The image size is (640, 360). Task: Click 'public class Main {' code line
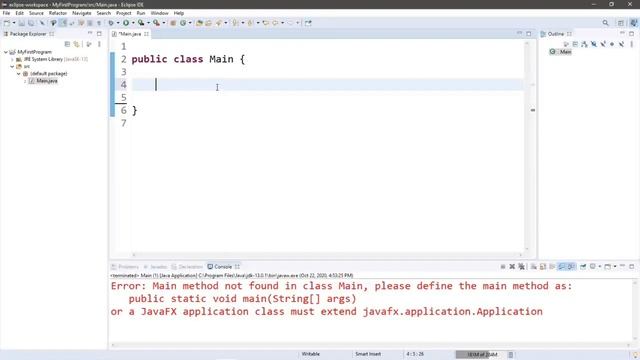point(188,59)
